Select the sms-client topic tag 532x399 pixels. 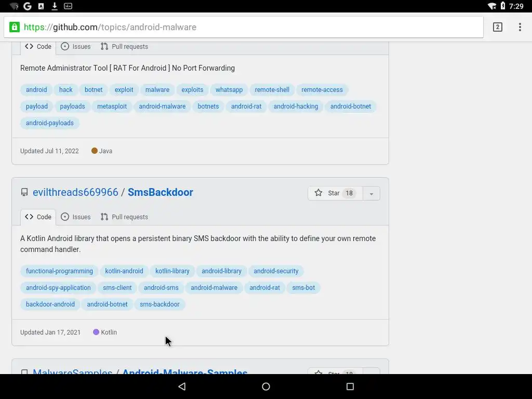click(117, 288)
